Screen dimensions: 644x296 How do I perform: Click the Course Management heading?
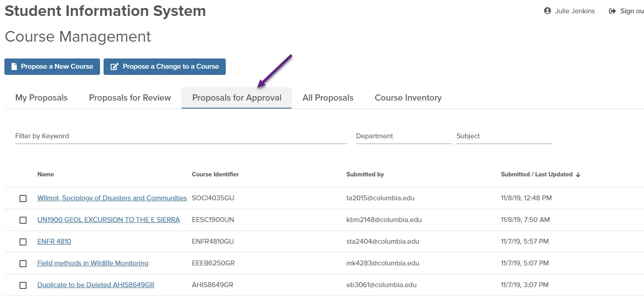pyautogui.click(x=78, y=37)
